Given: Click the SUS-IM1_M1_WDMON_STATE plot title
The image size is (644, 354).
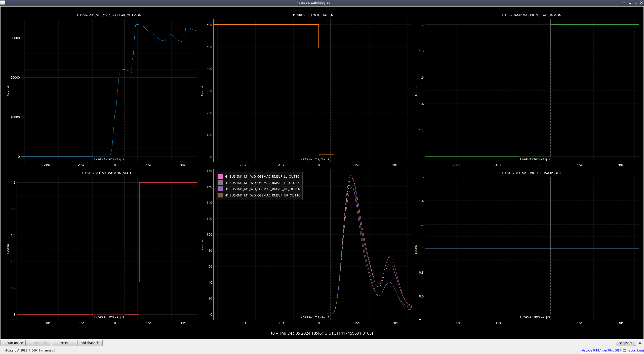Looking at the screenshot, I should pyautogui.click(x=107, y=173).
